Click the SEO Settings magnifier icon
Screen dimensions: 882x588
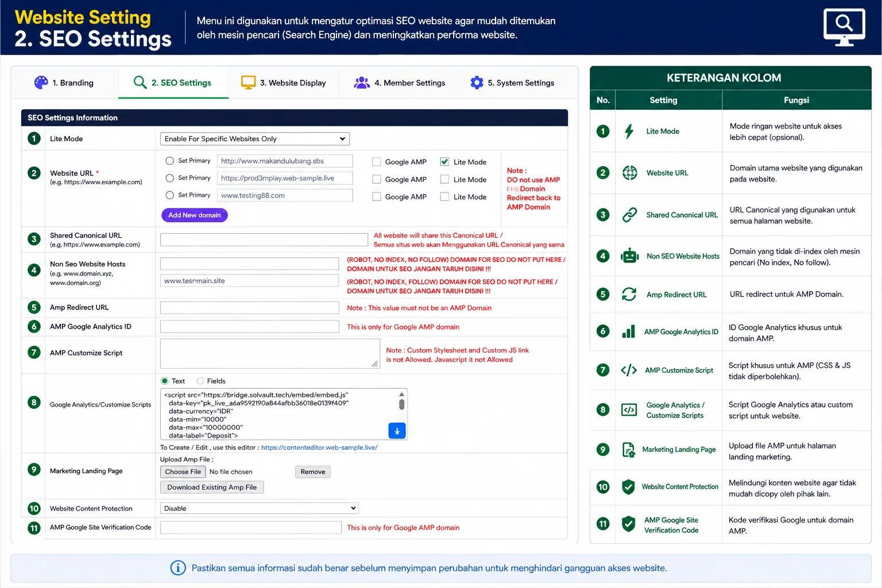pos(140,82)
